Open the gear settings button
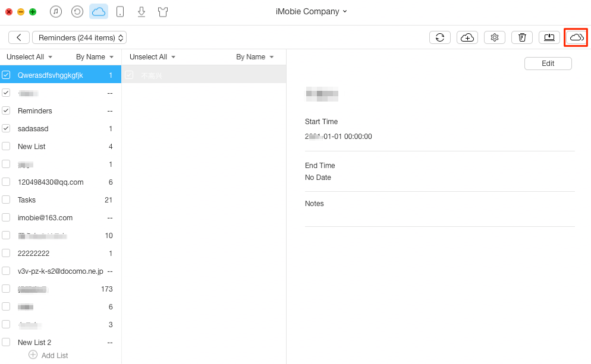The height and width of the screenshot is (364, 591). [495, 37]
